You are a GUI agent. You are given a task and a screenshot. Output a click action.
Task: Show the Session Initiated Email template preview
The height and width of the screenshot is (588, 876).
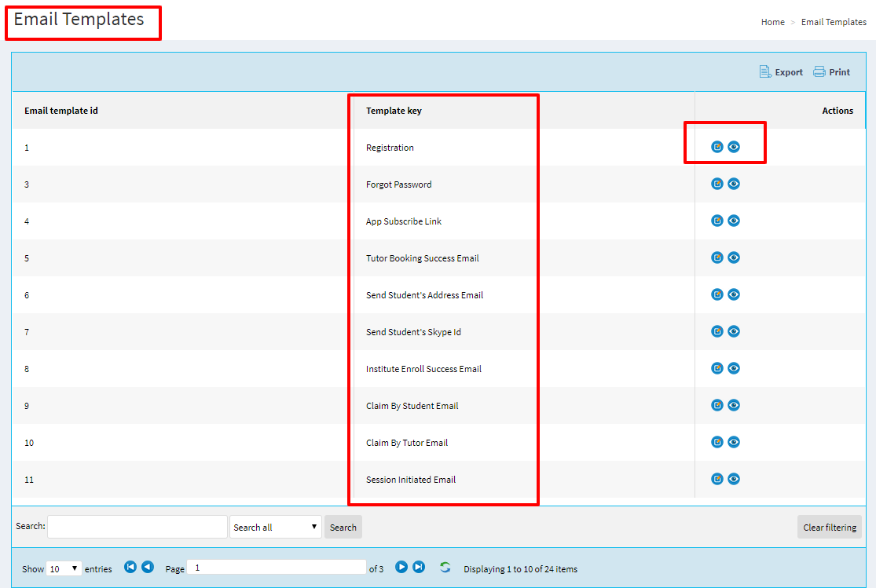(x=734, y=479)
